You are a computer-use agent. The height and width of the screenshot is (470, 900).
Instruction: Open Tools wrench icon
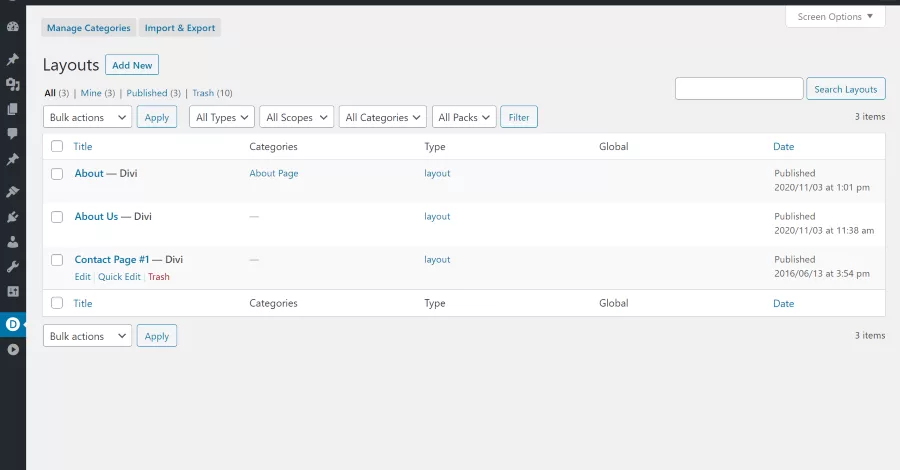(x=13, y=266)
